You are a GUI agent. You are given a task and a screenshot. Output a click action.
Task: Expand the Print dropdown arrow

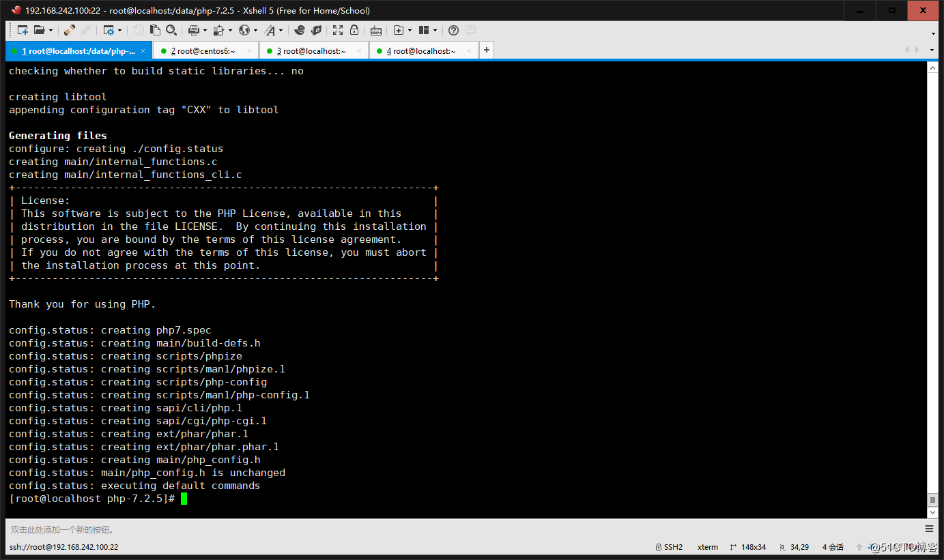(x=205, y=31)
